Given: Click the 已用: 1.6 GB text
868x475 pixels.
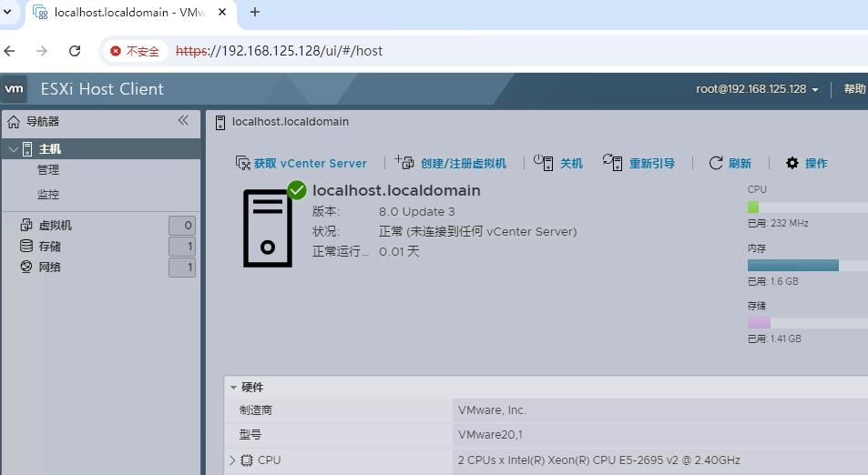Looking at the screenshot, I should (772, 281).
